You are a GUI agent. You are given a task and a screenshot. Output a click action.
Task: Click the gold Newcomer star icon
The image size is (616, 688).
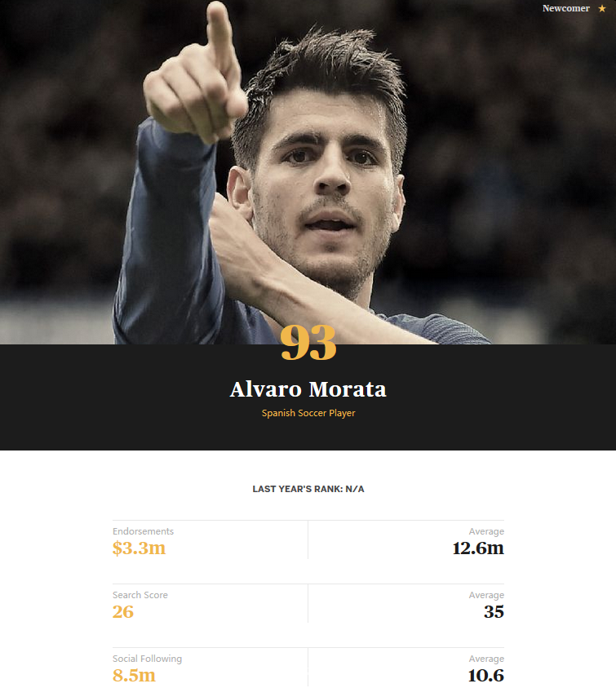click(x=602, y=9)
